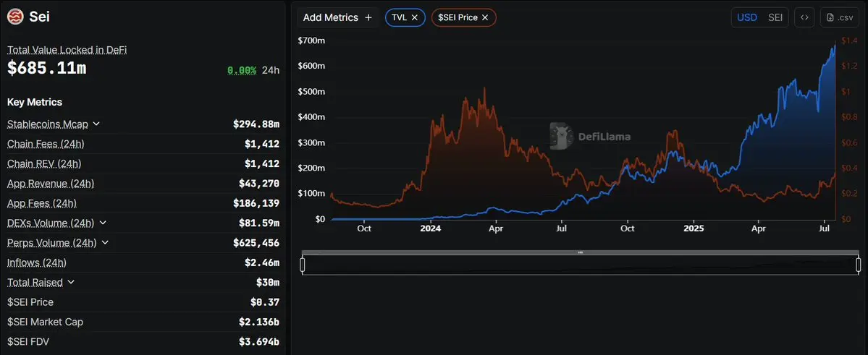Click the $3.694b FDV value
This screenshot has width=868, height=355.
pyautogui.click(x=259, y=342)
